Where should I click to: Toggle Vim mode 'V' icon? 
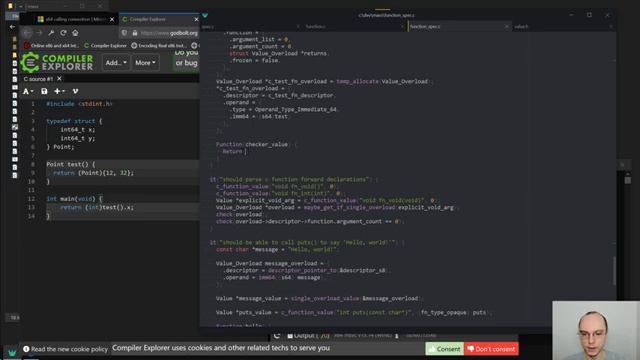[x=75, y=91]
